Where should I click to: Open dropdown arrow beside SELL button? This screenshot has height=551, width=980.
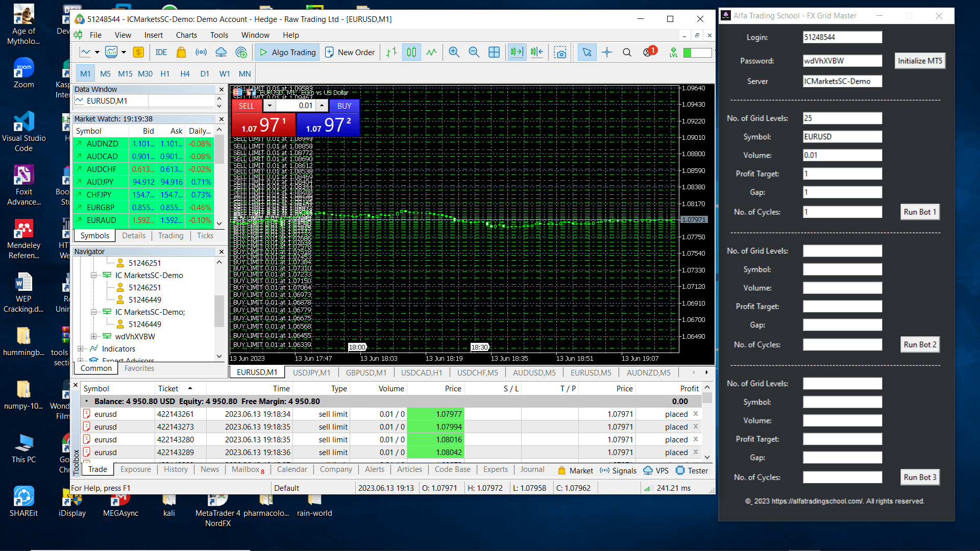pos(269,106)
